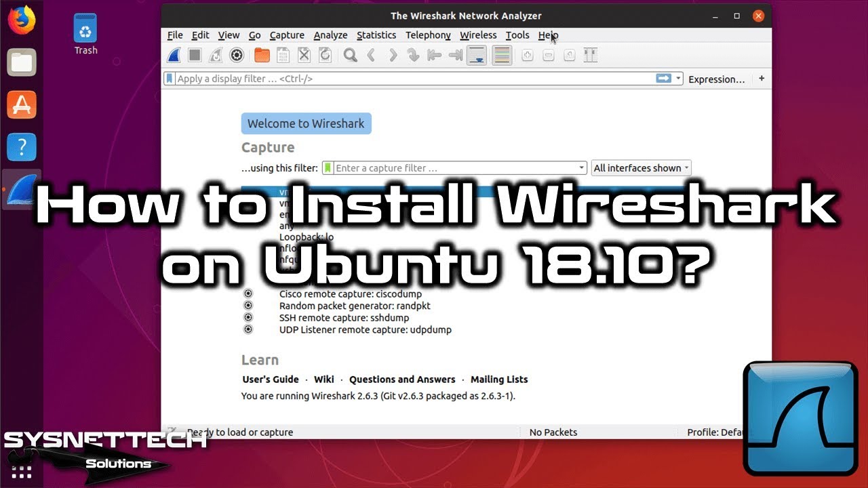Viewport: 868px width, 488px height.
Task: Open the Go menu
Action: click(x=255, y=35)
